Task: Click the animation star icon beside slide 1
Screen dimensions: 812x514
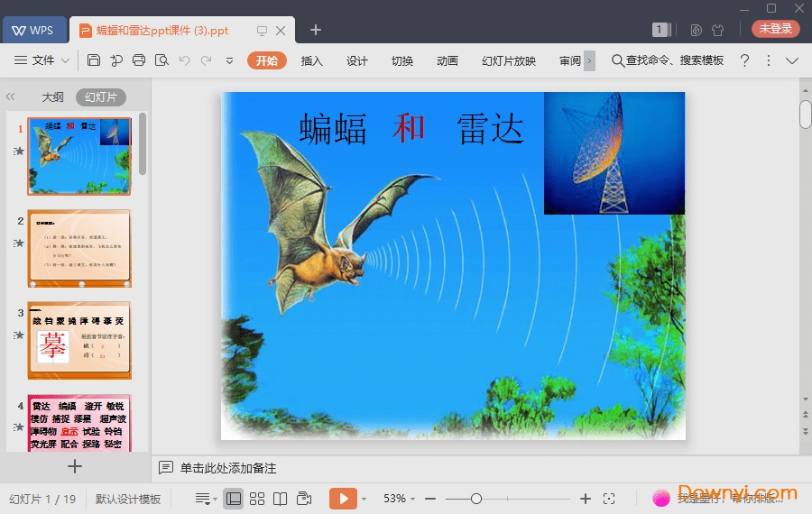Action: pos(19,151)
